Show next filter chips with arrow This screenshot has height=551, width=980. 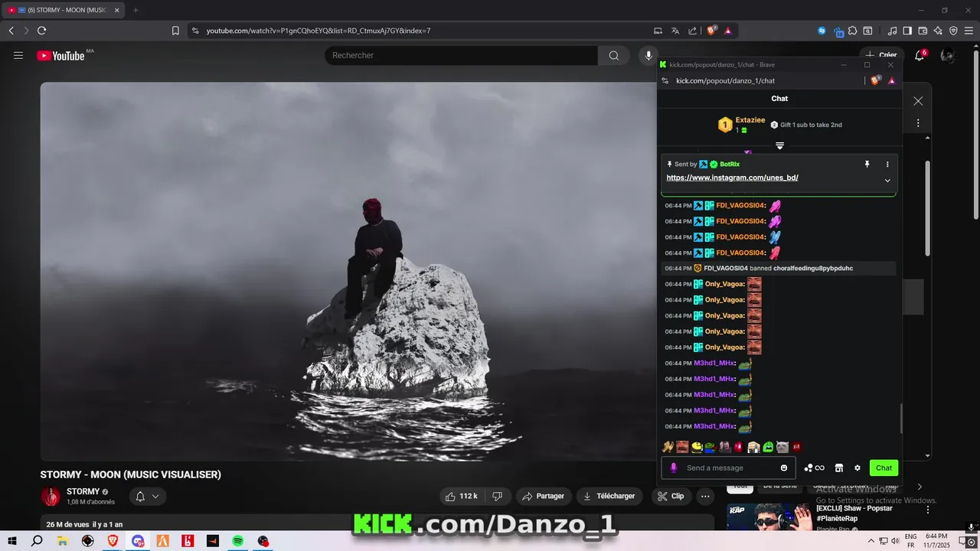(920, 487)
